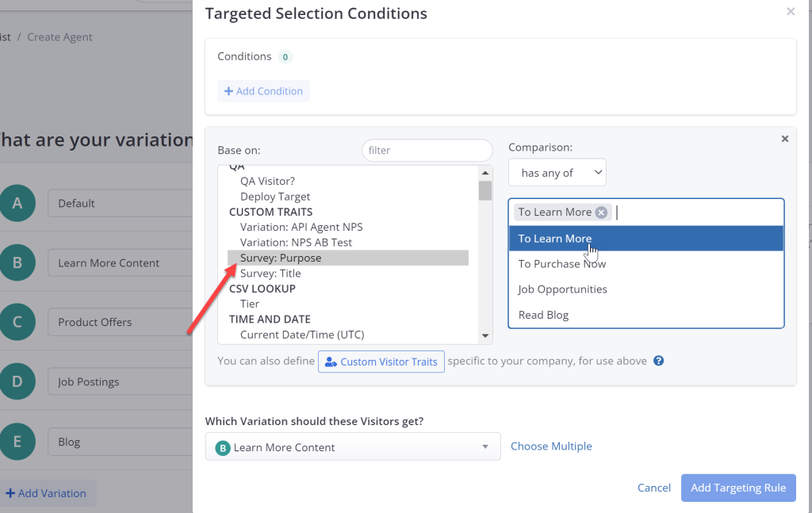The image size is (812, 513).
Task: Open the Custom Visitor Traits button
Action: pos(381,362)
